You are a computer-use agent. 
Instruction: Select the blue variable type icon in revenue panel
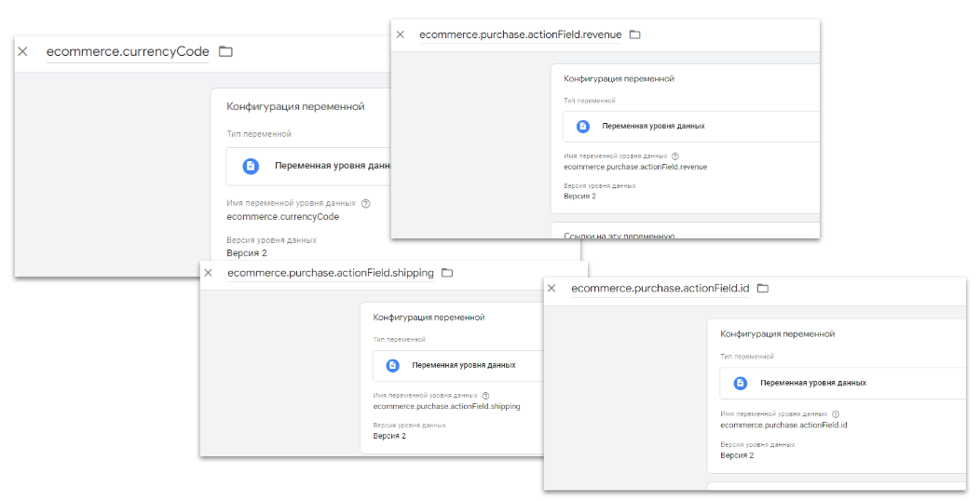583,127
